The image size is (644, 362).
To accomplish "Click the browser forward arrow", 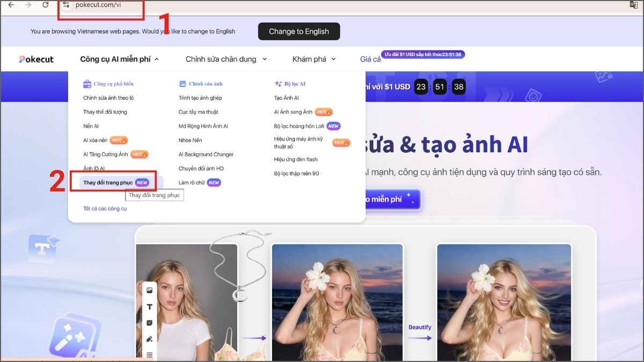I will [x=28, y=5].
